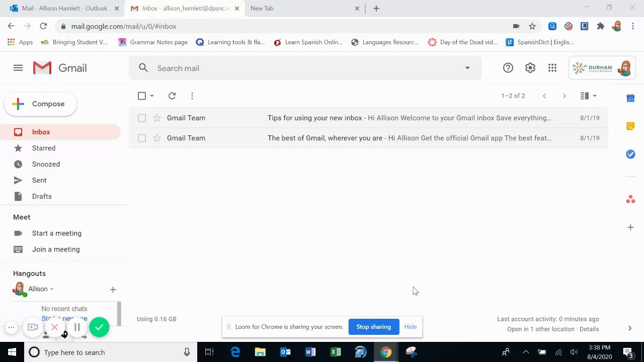Star the 'The best of Gmail' email
The height and width of the screenshot is (362, 644).
pos(157,138)
